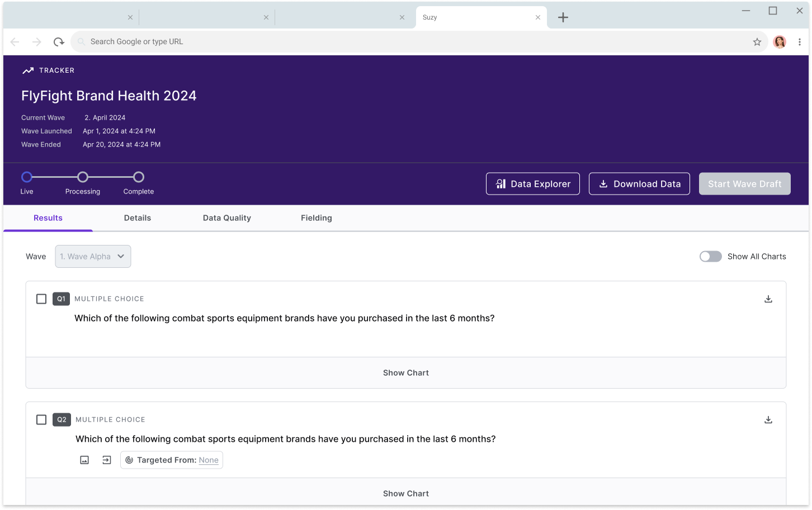Open the user profile avatar
The width and height of the screenshot is (812, 510).
(x=780, y=42)
